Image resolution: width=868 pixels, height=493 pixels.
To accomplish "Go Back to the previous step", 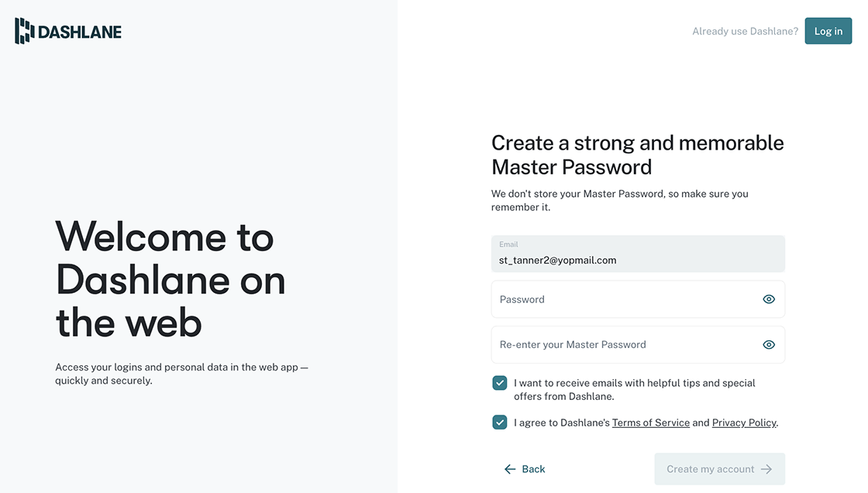I will tap(525, 469).
